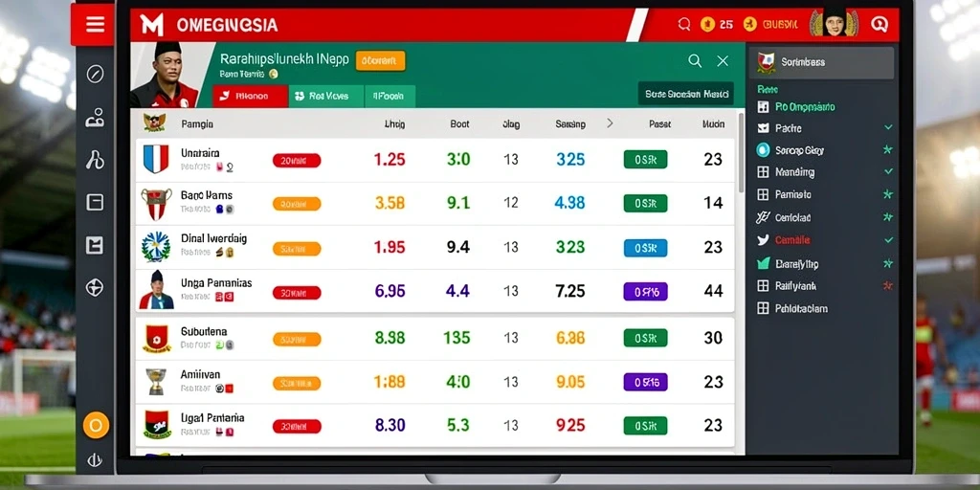Viewport: 980px width, 490px height.
Task: Click the green value 135
Action: coord(457,338)
